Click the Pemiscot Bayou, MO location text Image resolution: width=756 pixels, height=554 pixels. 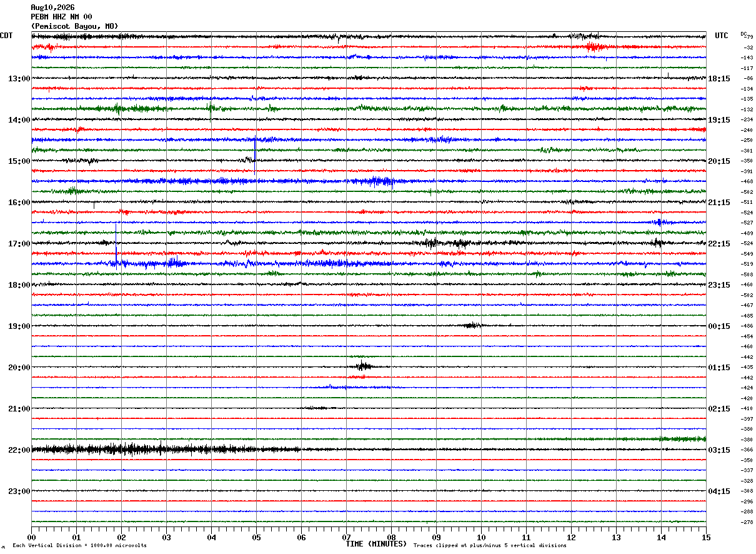click(74, 26)
